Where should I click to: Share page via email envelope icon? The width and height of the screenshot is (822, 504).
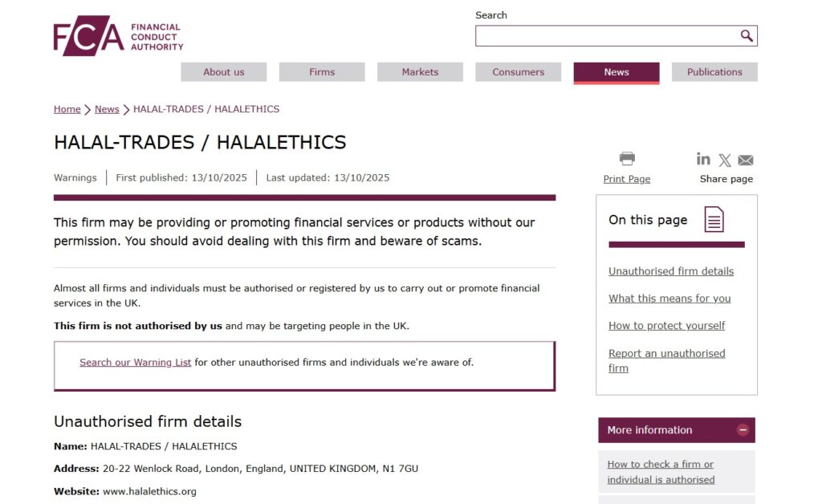[x=746, y=160]
